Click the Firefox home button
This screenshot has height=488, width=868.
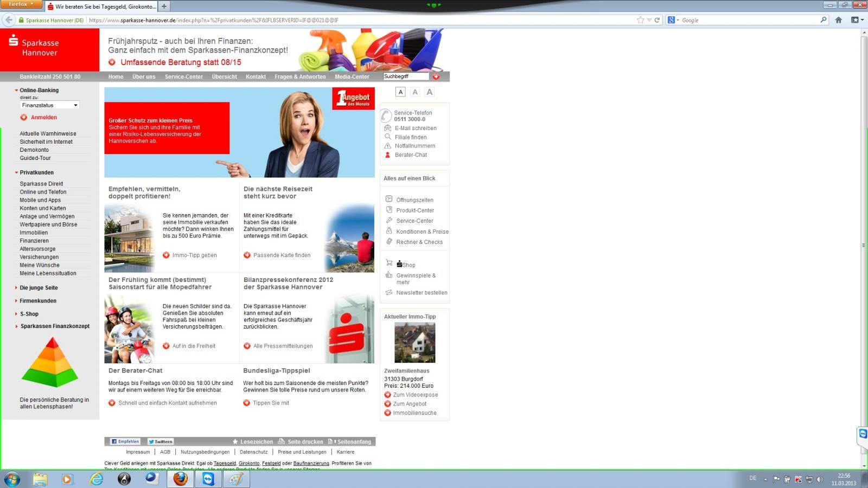pos(839,20)
